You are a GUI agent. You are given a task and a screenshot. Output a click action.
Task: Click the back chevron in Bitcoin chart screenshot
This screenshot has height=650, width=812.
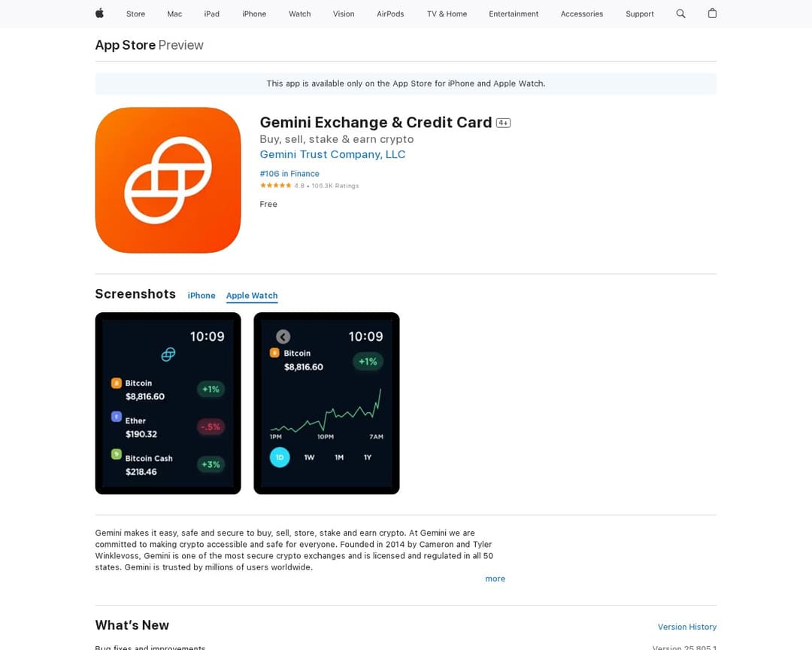pyautogui.click(x=283, y=337)
